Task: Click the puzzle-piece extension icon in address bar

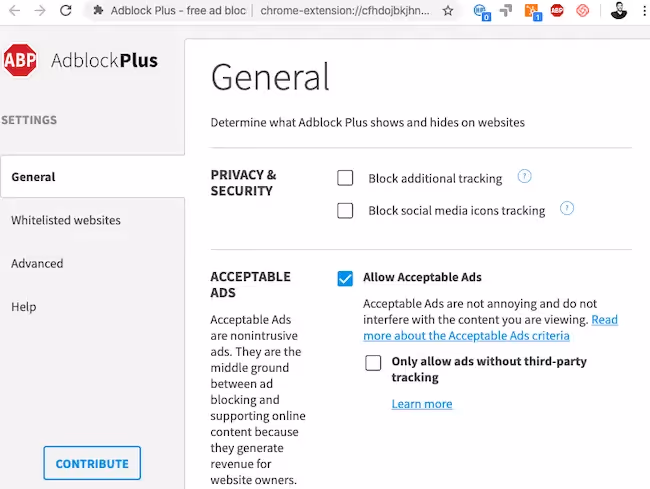Action: [x=98, y=10]
